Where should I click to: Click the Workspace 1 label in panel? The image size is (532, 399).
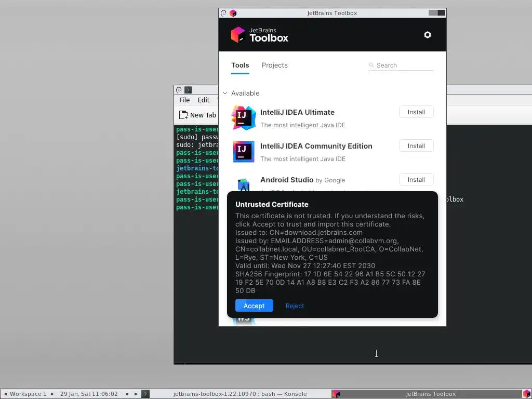pyautogui.click(x=28, y=394)
